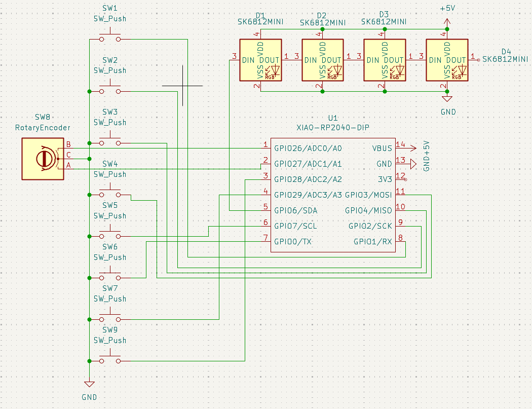The height and width of the screenshot is (409, 532).
Task: Click the GPIO6/SDA pin label
Action: (295, 210)
